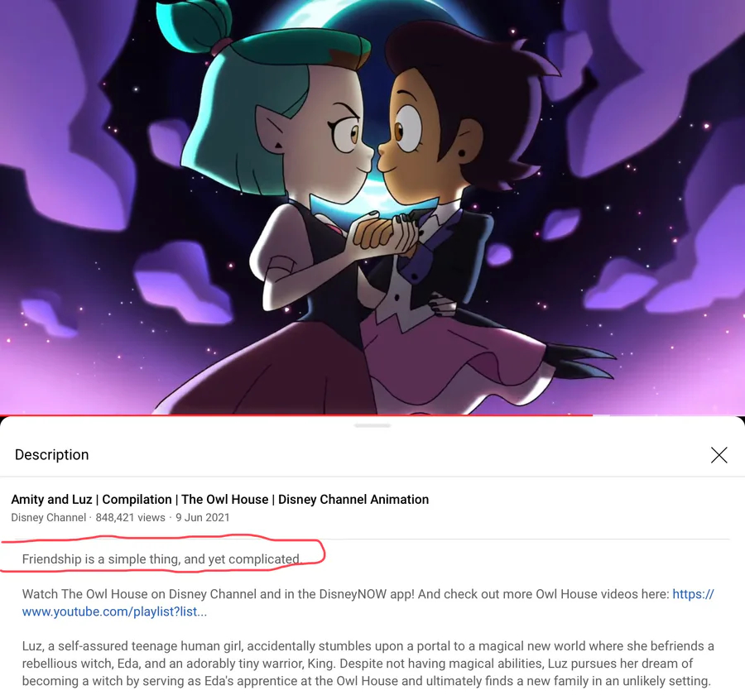Close the Description panel with the X
This screenshot has width=745, height=700.
coord(719,455)
